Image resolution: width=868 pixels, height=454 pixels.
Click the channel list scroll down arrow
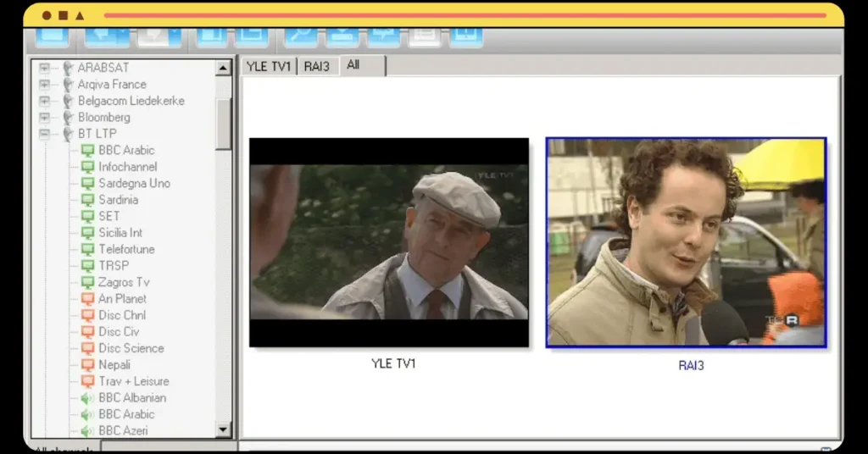[223, 429]
